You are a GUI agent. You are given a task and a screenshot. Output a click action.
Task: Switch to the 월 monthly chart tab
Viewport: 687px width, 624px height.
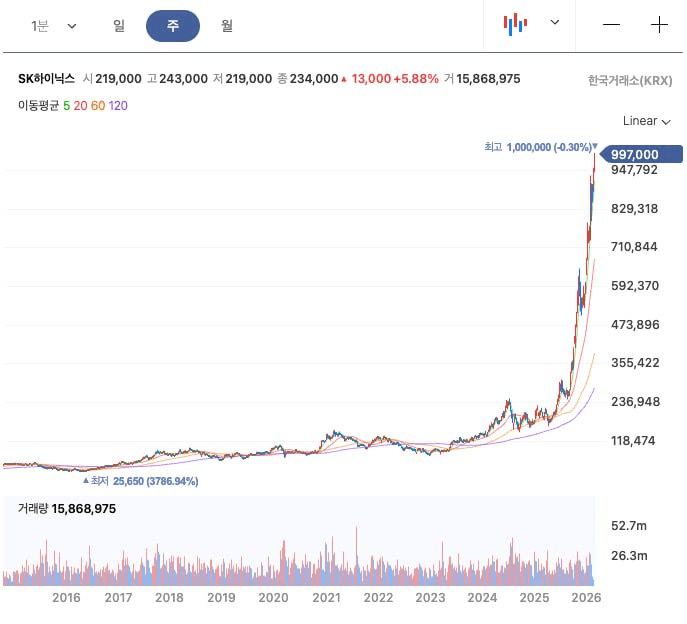(x=227, y=26)
